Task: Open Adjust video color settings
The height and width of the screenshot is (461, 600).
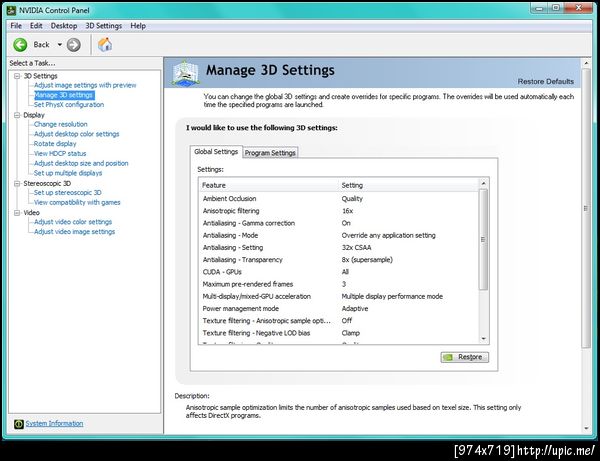Action: 73,222
